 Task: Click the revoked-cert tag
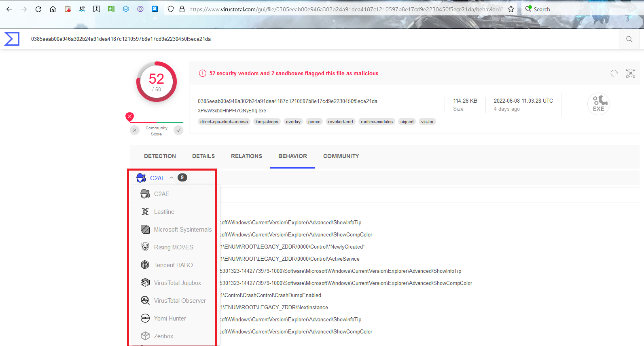pyautogui.click(x=341, y=122)
